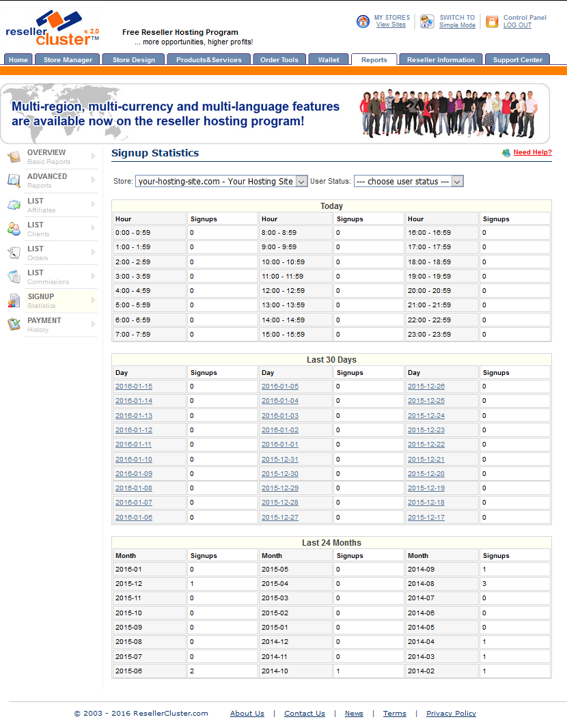Screen dimensions: 567x728
Task: Expand arrow next to List Commissions
Action: pos(93,276)
